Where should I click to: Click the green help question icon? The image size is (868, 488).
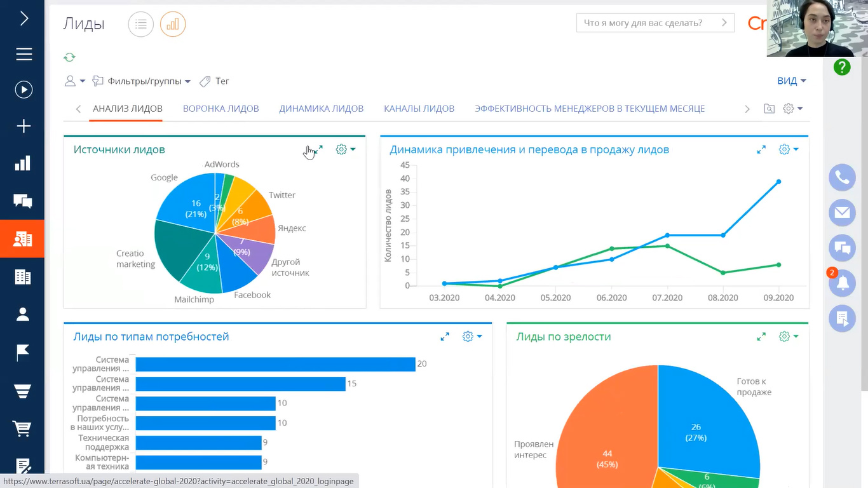(x=842, y=67)
